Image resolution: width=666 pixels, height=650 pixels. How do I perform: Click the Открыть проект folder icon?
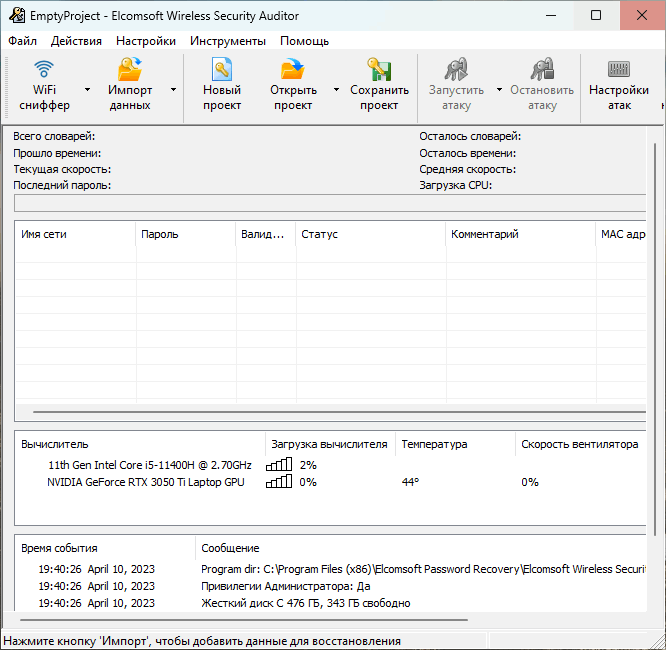293,69
